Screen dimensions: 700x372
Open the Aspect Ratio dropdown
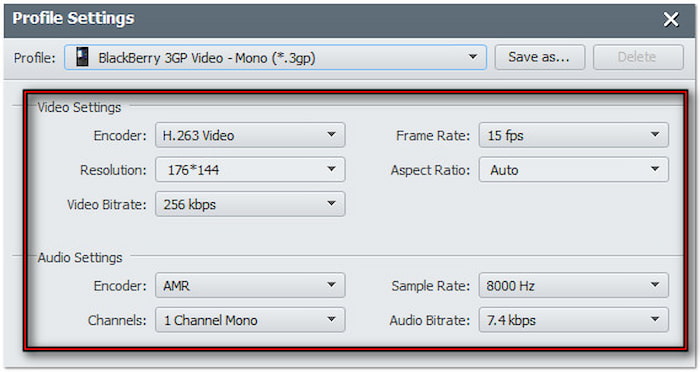point(574,169)
